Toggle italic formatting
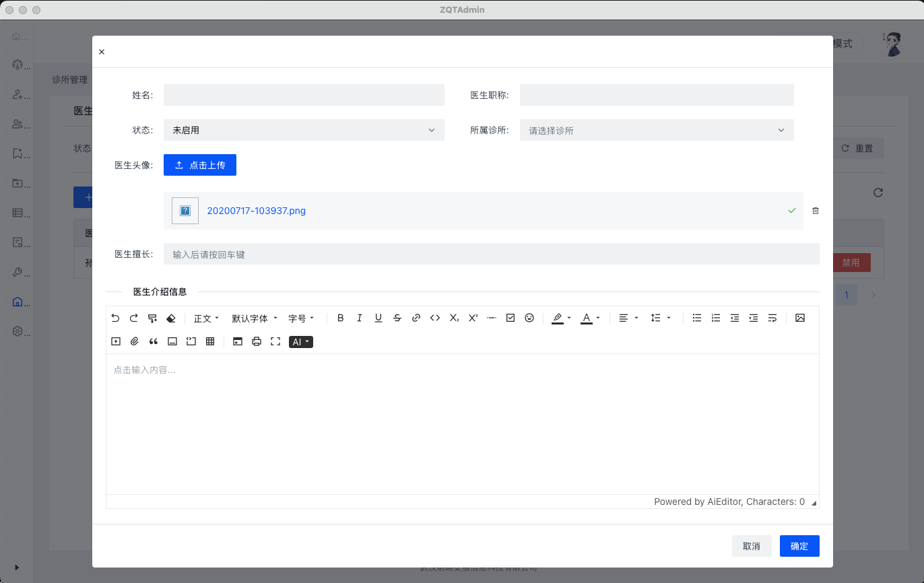 pyautogui.click(x=360, y=318)
